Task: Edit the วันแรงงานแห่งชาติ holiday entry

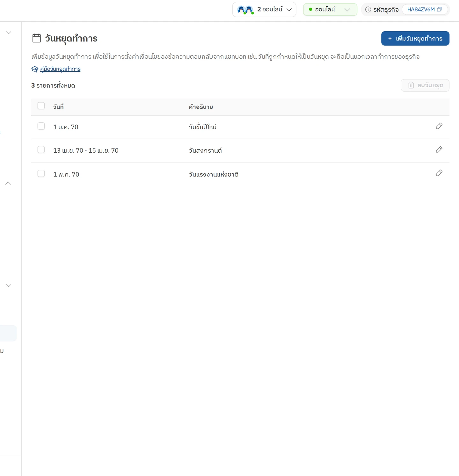Action: click(x=439, y=173)
